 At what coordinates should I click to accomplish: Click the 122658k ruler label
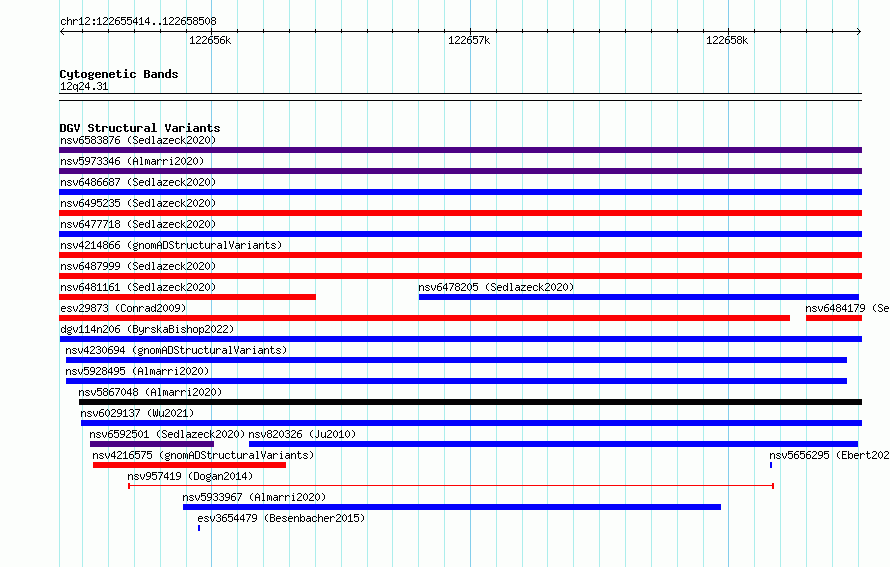(727, 40)
